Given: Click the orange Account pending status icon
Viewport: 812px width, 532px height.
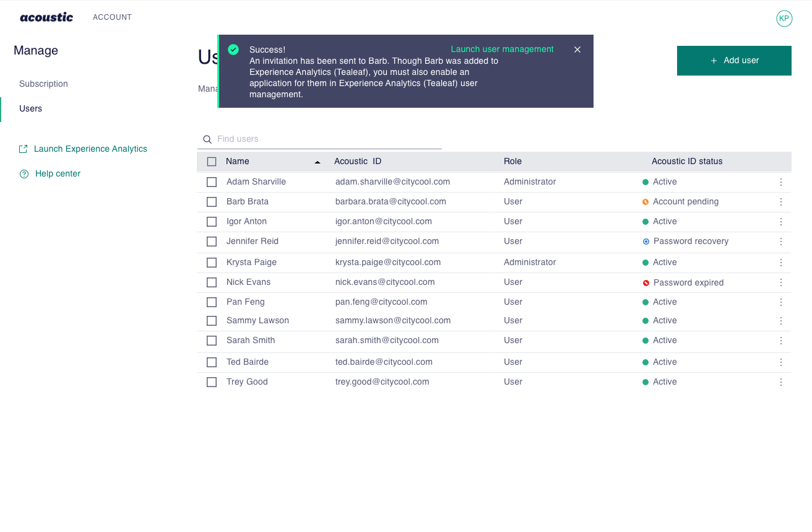Looking at the screenshot, I should pyautogui.click(x=646, y=202).
